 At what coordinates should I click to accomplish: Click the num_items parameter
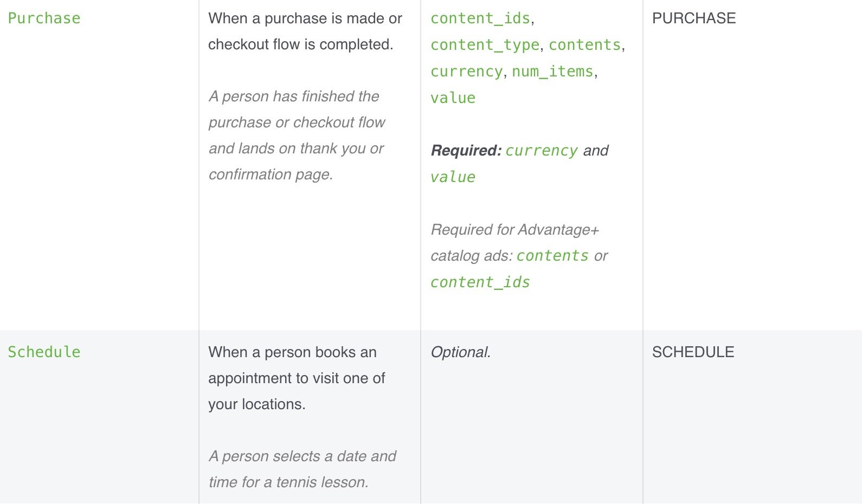click(552, 72)
